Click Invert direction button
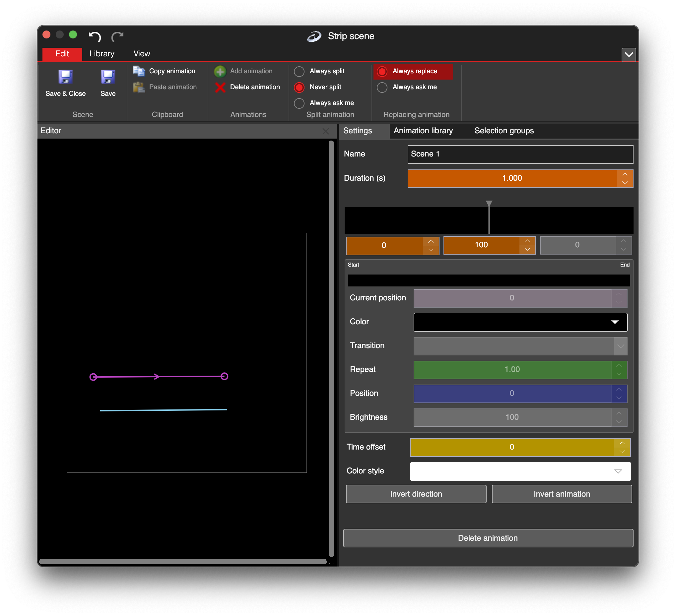This screenshot has width=676, height=616. 416,494
